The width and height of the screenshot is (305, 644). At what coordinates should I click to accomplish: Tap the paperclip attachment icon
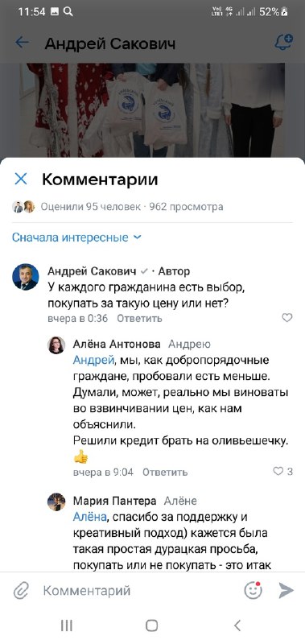(21, 591)
